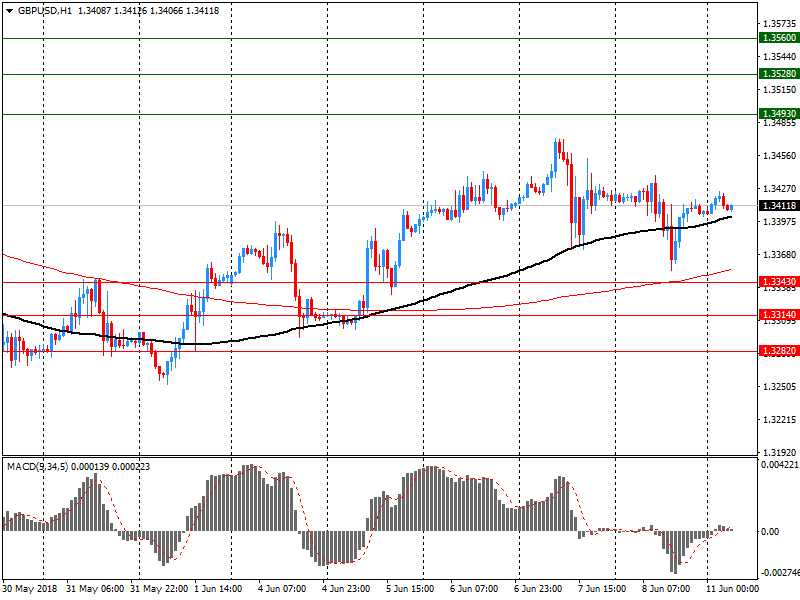Open the chart dropdown triangle beside GBPUSD,H1
The image size is (800, 600).
[9, 11]
